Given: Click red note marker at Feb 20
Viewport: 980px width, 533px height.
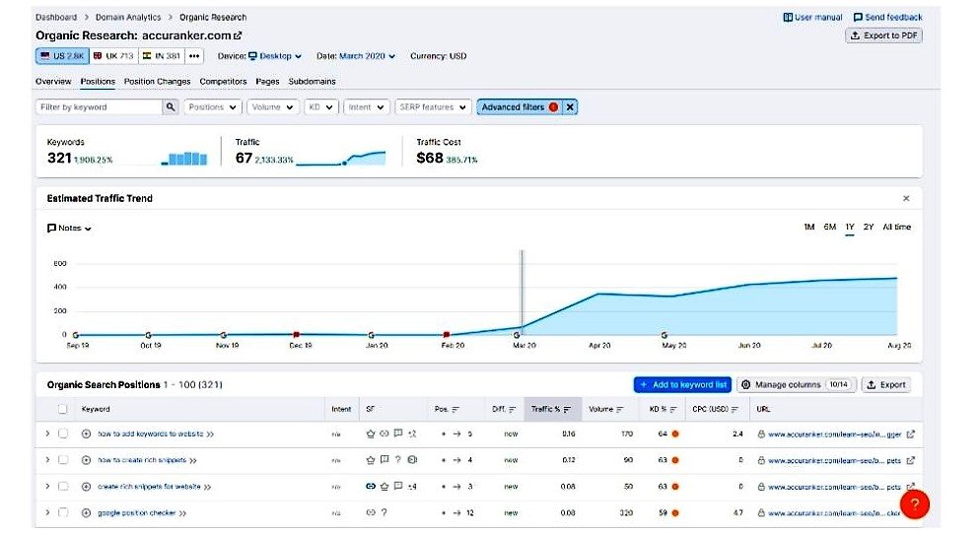Looking at the screenshot, I should click(447, 335).
